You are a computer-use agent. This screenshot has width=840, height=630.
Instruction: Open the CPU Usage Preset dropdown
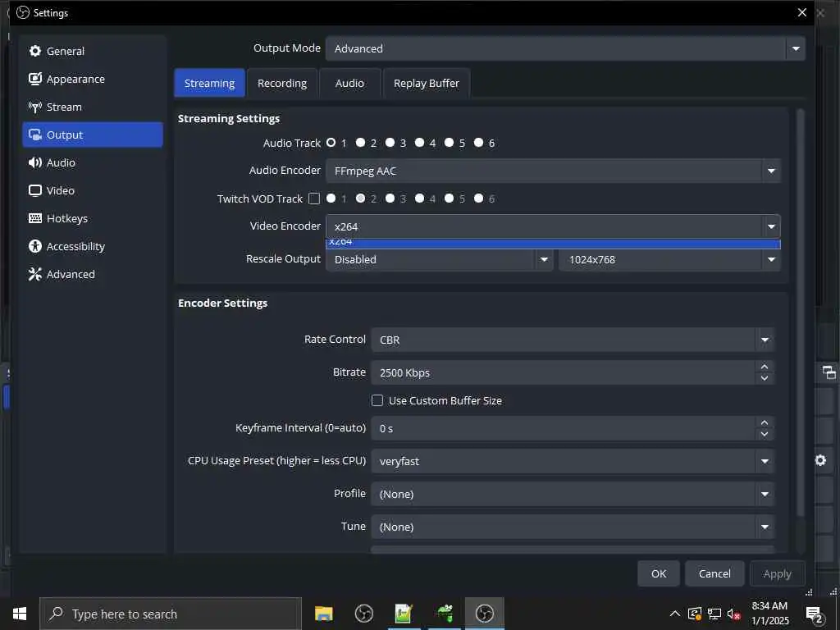[x=573, y=461]
